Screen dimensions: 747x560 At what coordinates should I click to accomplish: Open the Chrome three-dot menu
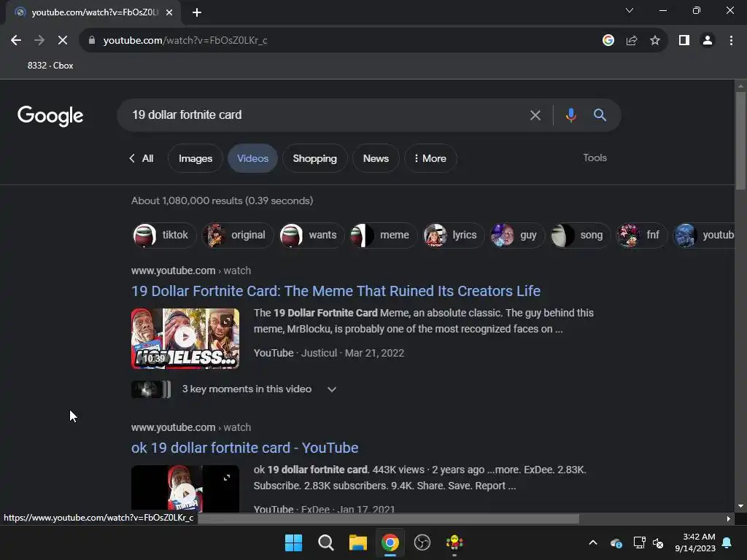tap(731, 41)
